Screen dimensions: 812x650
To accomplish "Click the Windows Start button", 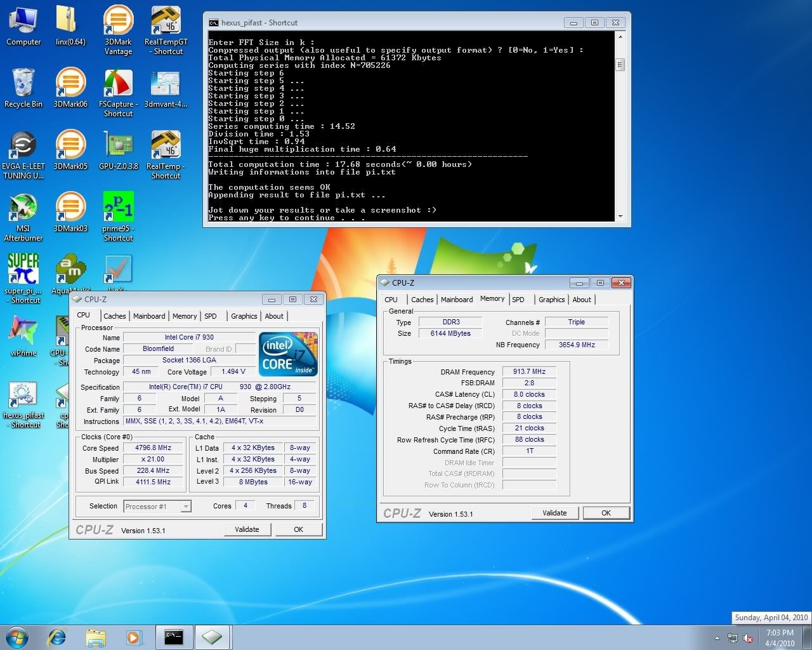I will click(x=17, y=637).
